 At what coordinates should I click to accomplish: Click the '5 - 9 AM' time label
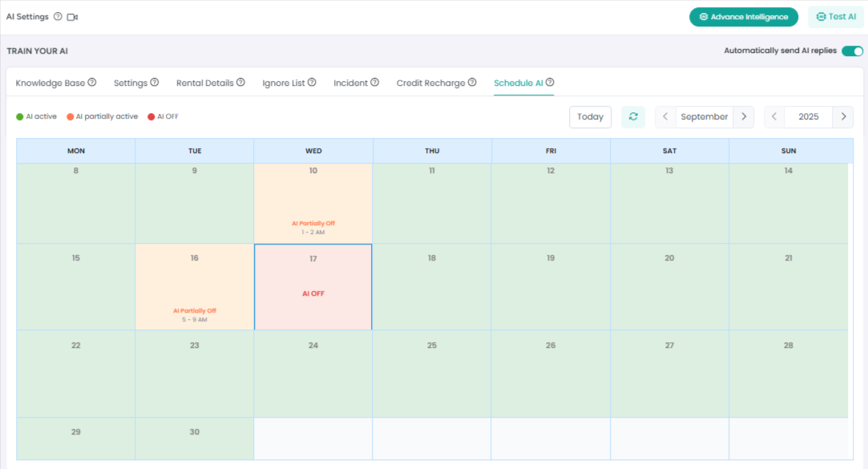(194, 320)
